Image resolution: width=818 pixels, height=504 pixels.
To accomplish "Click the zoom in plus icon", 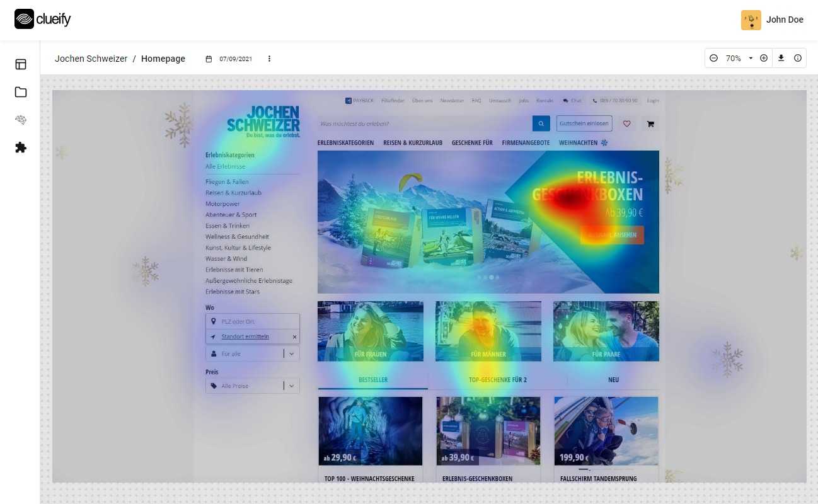I will pyautogui.click(x=764, y=58).
